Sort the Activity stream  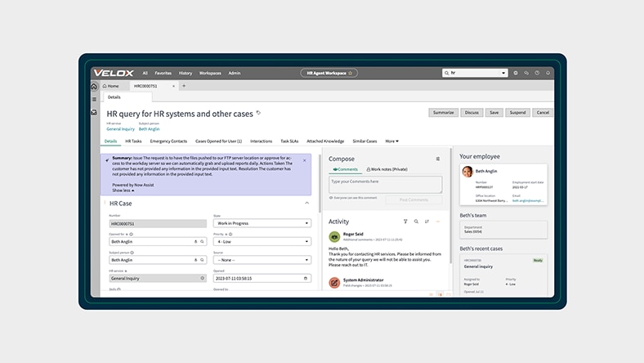[x=427, y=222]
